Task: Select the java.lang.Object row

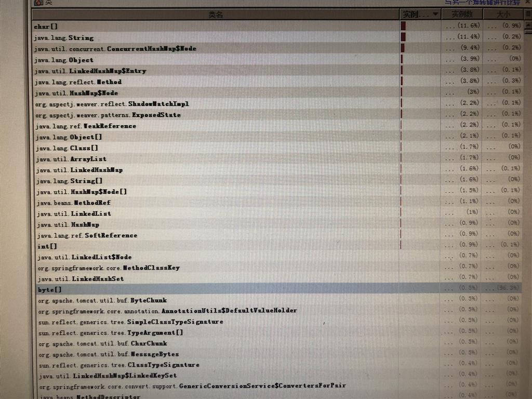Action: [x=278, y=60]
